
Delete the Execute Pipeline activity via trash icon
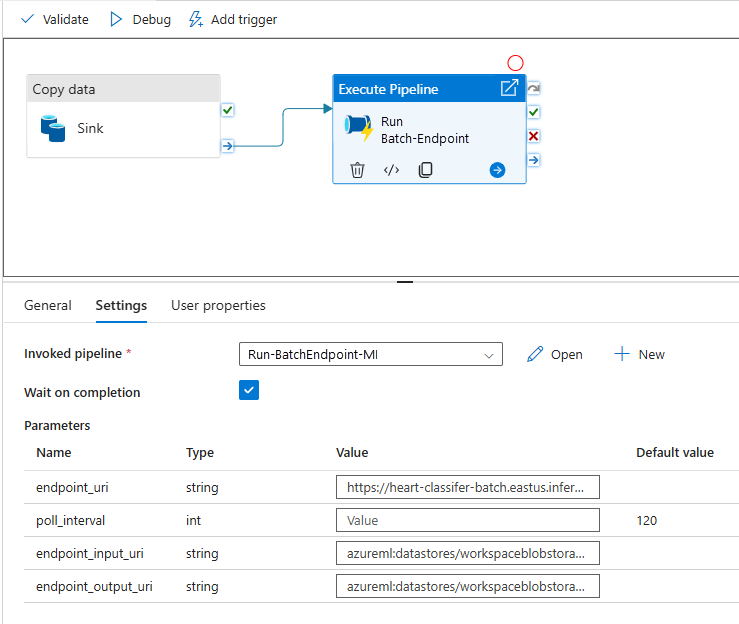point(357,170)
